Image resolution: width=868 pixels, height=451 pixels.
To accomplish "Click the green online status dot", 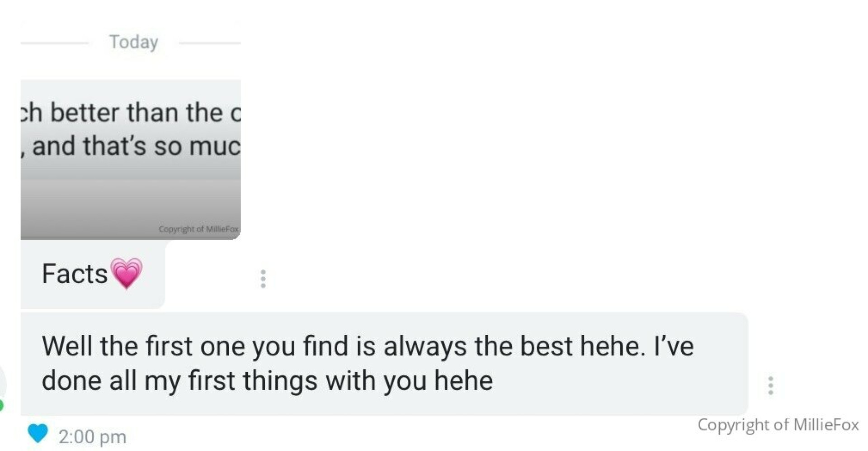I will point(1,405).
